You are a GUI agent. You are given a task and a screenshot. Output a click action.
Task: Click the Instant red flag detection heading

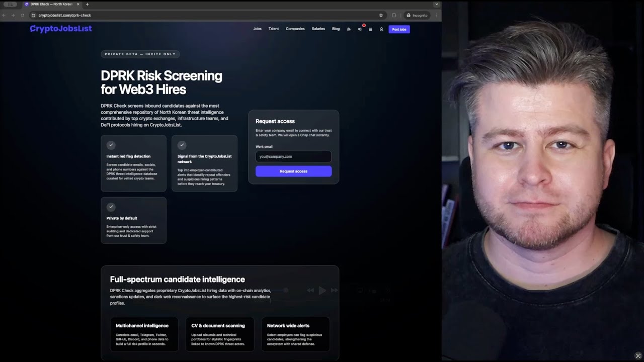128,156
